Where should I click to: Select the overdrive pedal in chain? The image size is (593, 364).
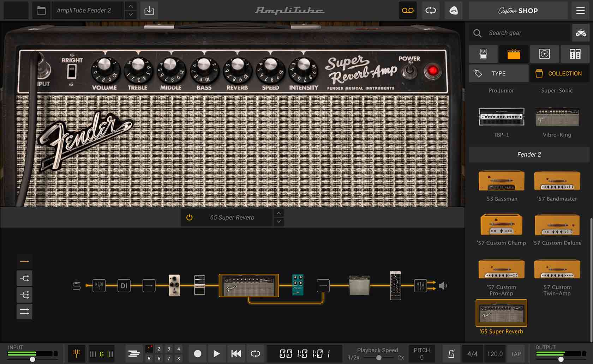pyautogui.click(x=174, y=285)
